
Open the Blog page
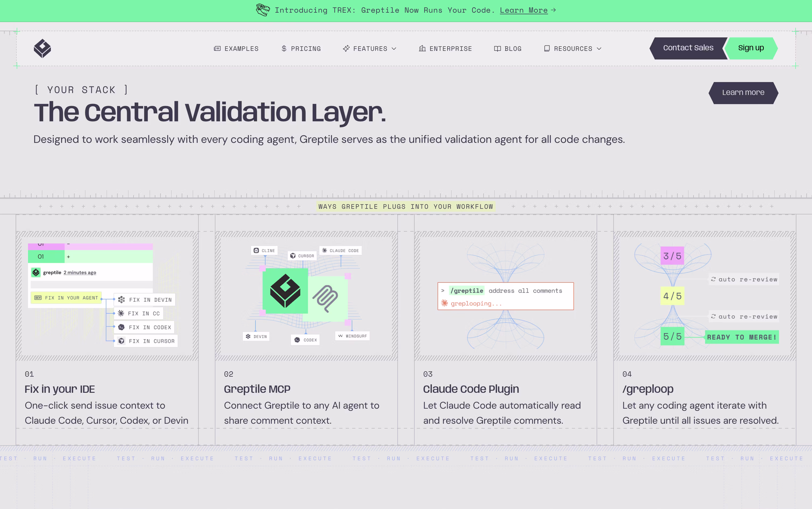(x=507, y=48)
